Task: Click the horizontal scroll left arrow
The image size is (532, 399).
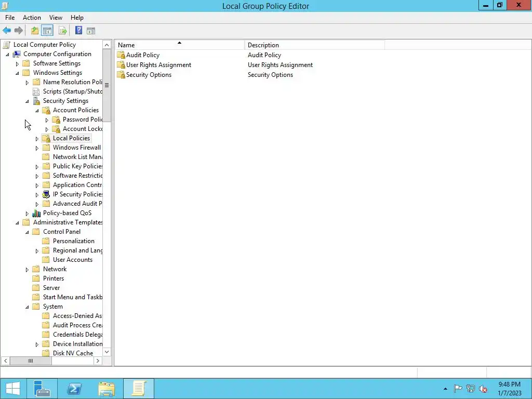Action: (x=5, y=361)
